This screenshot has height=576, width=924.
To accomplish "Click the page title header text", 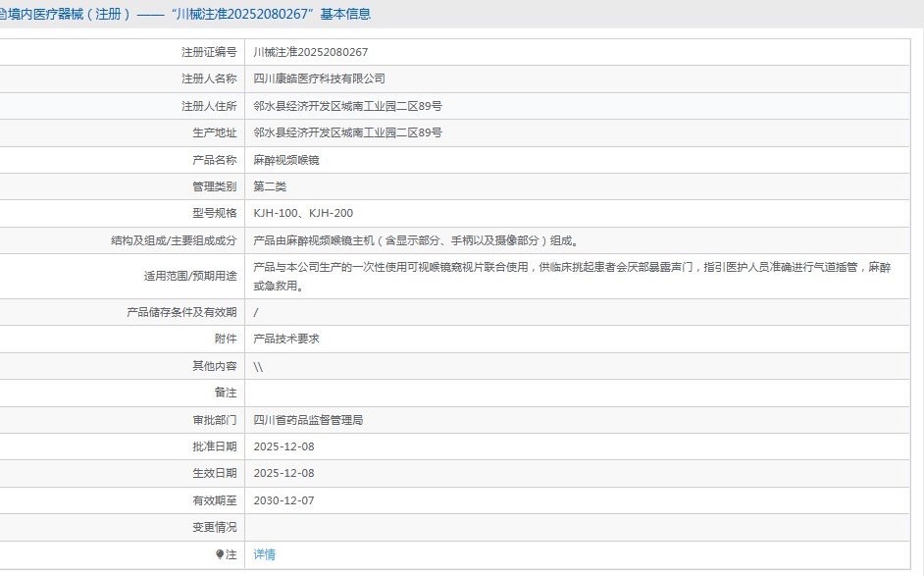I will (x=186, y=14).
